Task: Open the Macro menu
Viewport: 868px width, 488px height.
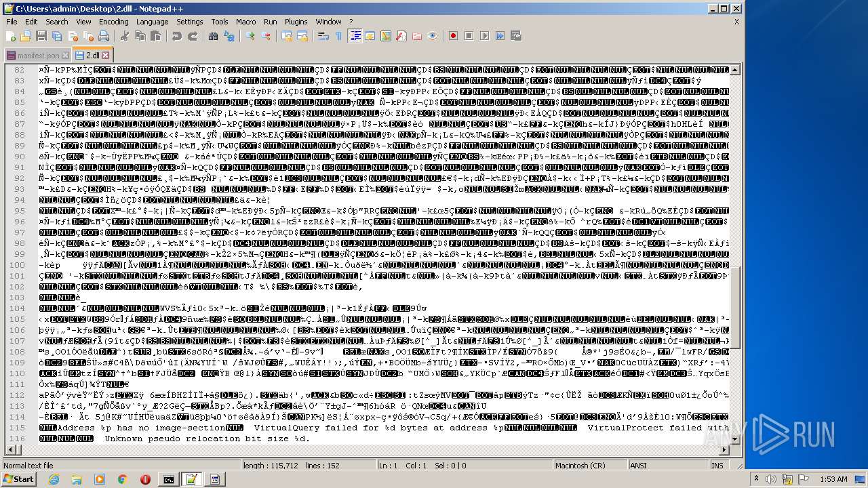Action: [x=245, y=22]
